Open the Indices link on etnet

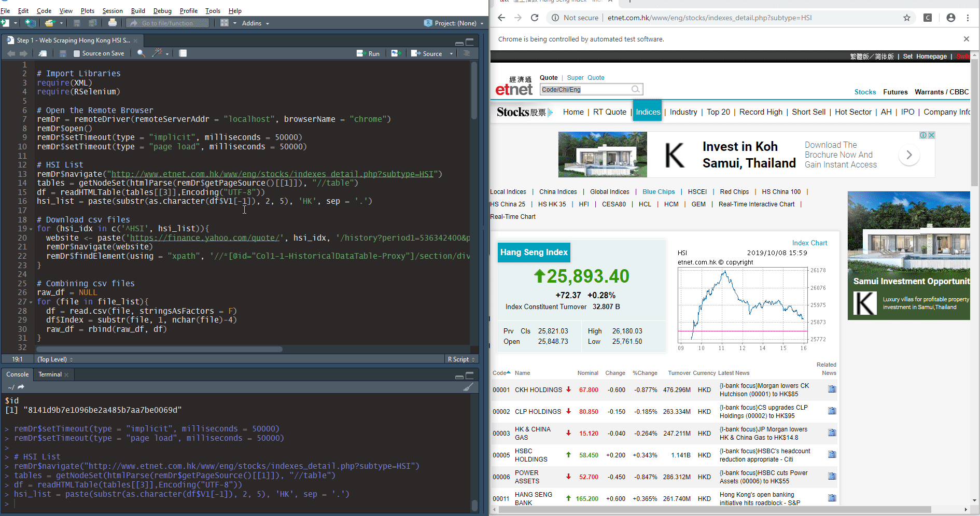click(x=647, y=111)
